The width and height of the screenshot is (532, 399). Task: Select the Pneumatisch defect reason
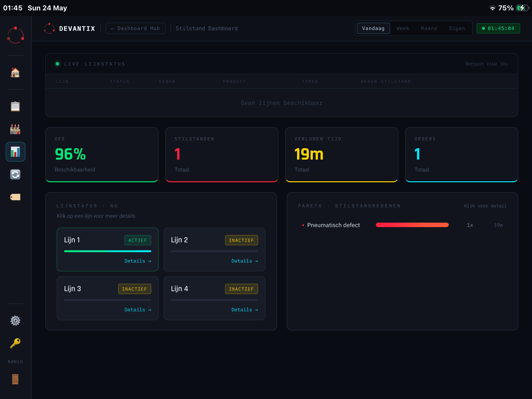tap(333, 225)
